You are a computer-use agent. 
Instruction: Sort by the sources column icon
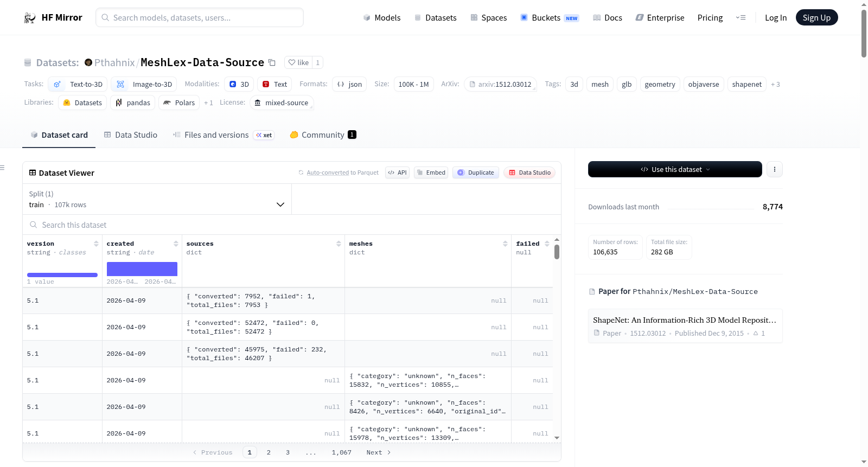(339, 244)
